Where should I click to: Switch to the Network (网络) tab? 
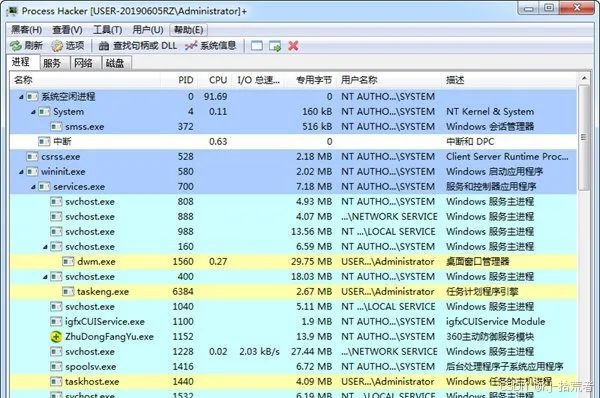coord(86,63)
